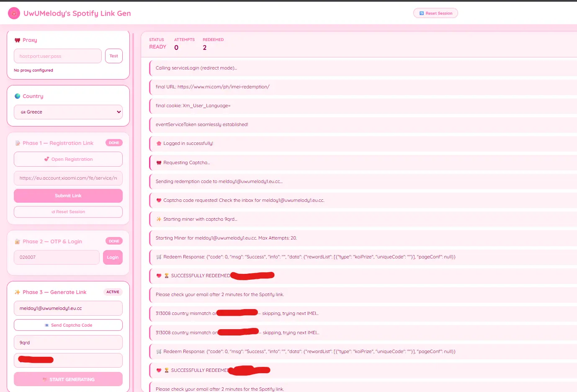Click the sparkle icon beside Phase 3

17,292
